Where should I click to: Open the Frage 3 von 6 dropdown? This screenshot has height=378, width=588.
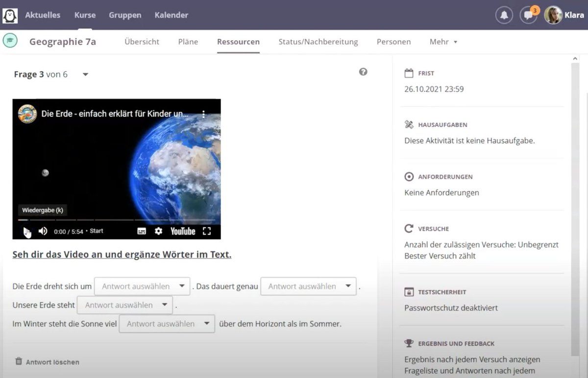point(85,74)
